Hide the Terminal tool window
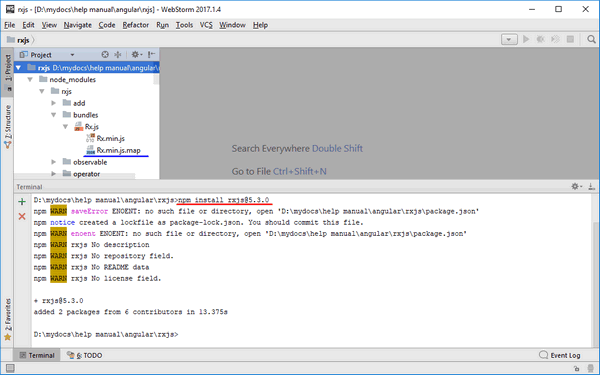Viewport: 600px width, 375px height. point(592,186)
